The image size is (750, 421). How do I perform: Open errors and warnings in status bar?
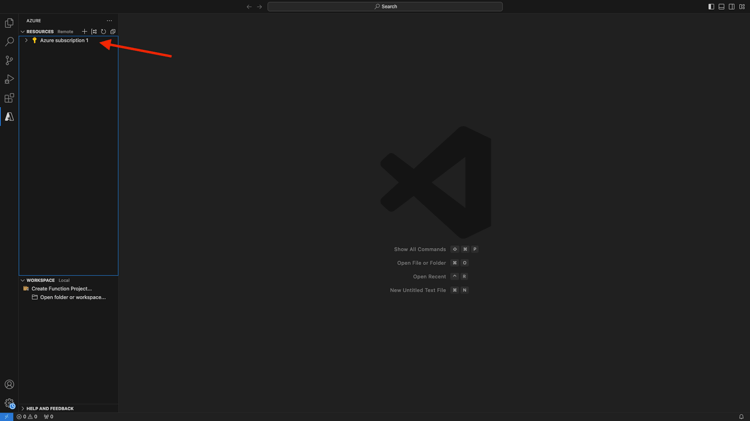[27, 417]
